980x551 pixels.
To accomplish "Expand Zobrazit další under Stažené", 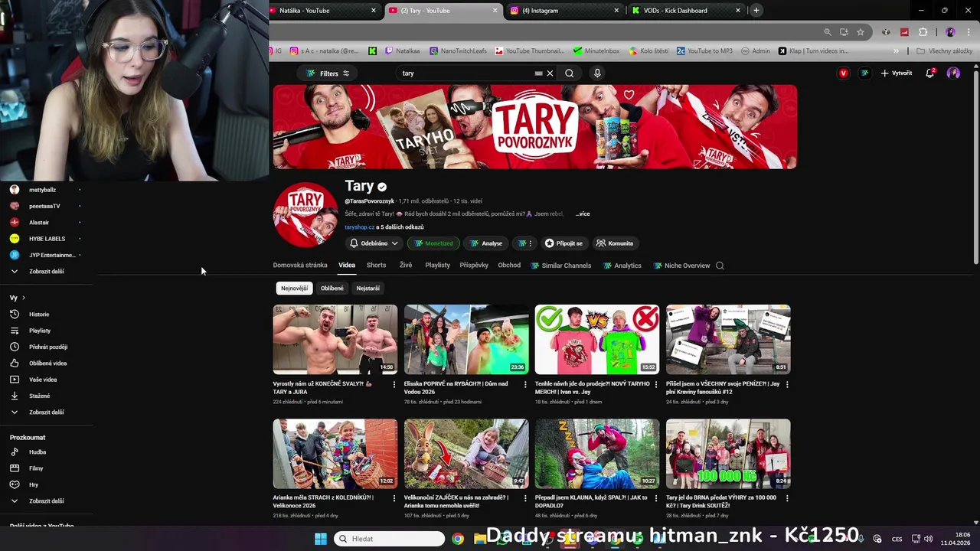I will [46, 412].
